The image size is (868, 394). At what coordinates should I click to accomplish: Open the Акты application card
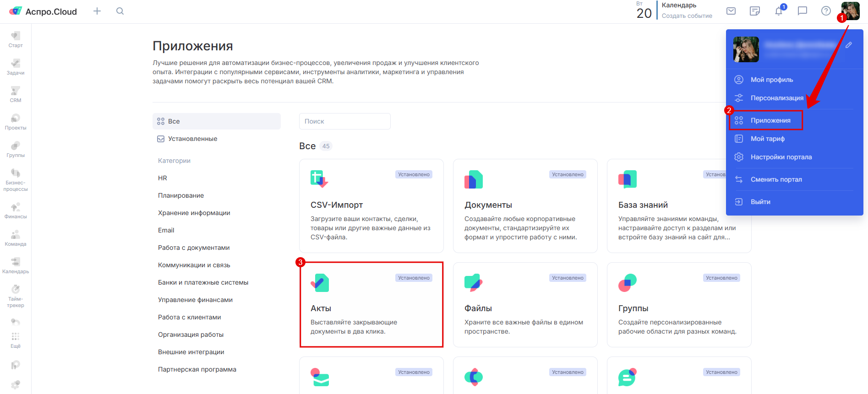point(371,305)
